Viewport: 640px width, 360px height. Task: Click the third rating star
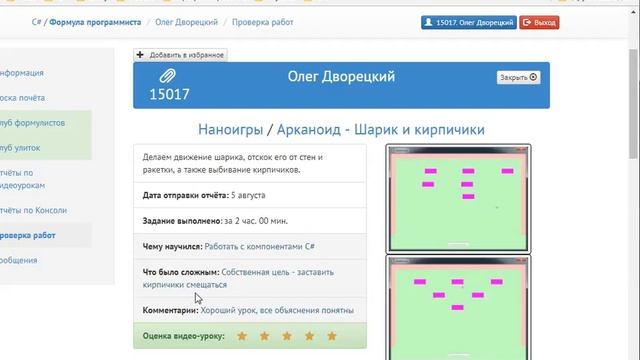point(287,336)
